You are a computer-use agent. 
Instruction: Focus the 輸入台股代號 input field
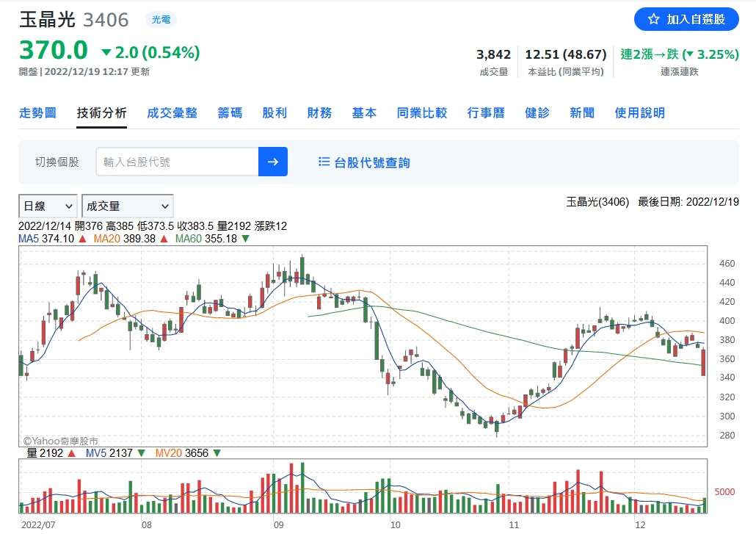pos(177,162)
